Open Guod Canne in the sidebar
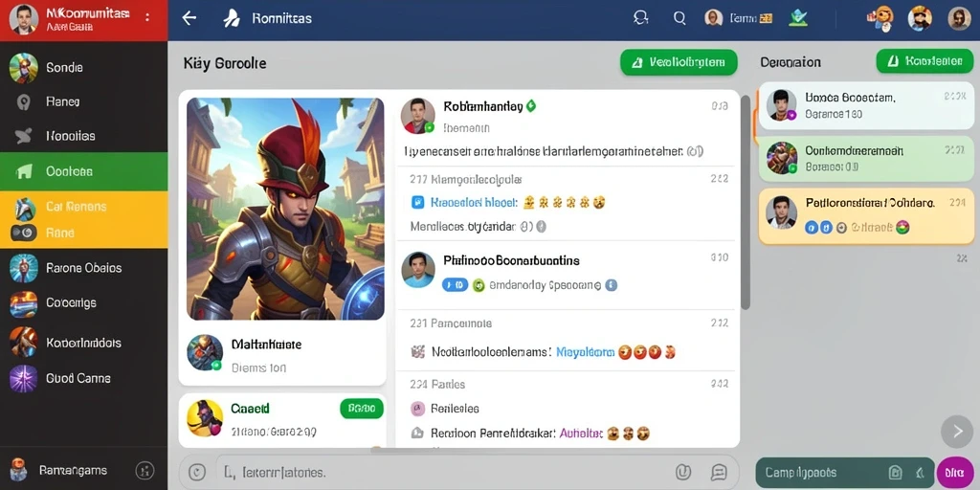This screenshot has width=980, height=490. 84,379
